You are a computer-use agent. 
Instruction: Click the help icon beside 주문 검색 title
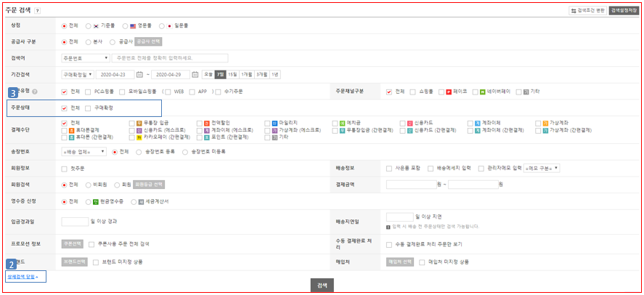(x=38, y=11)
